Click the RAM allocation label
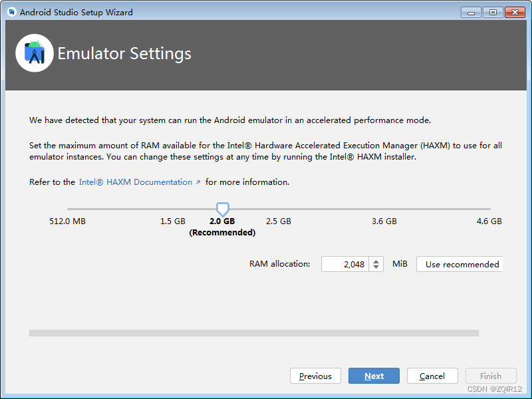 tap(279, 263)
